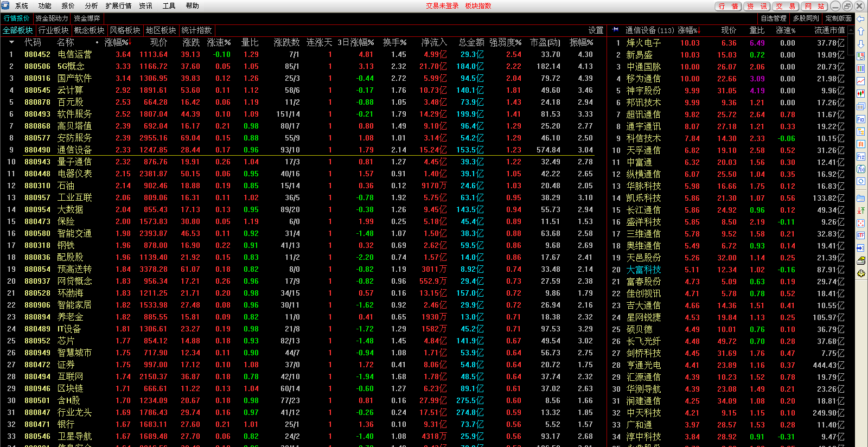Open the 报价 menu

tap(68, 6)
